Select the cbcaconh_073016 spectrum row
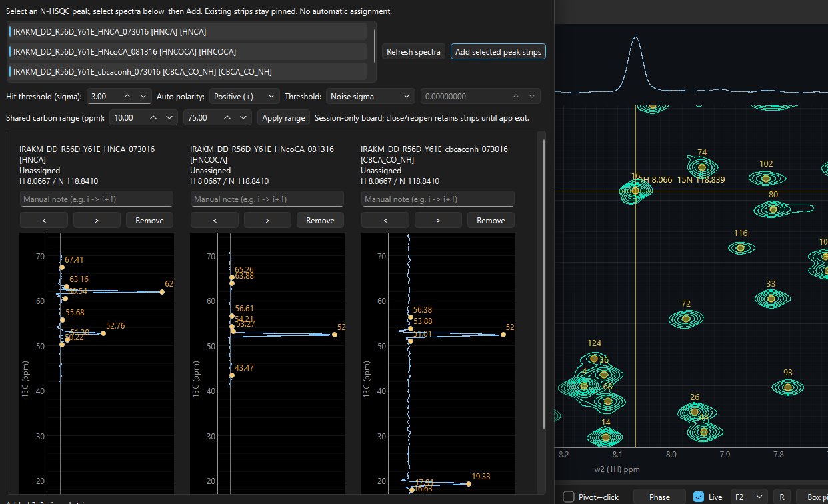The image size is (828, 504). click(x=187, y=71)
